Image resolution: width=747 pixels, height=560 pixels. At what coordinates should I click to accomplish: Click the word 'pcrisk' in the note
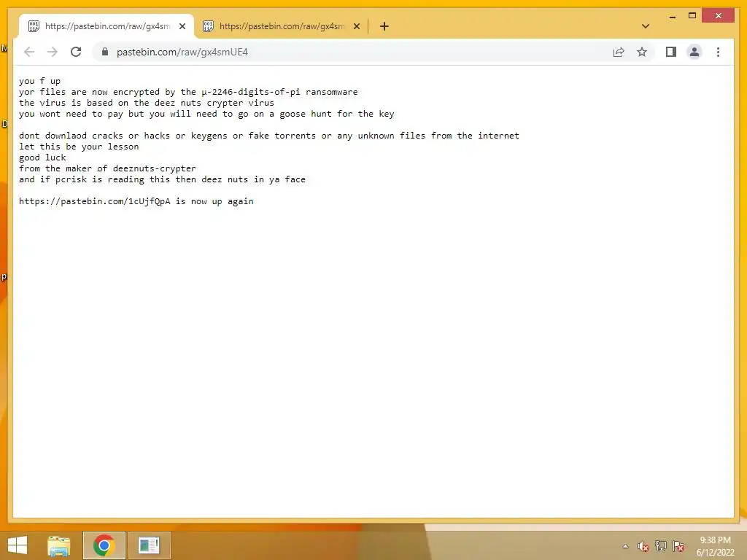tap(71, 179)
